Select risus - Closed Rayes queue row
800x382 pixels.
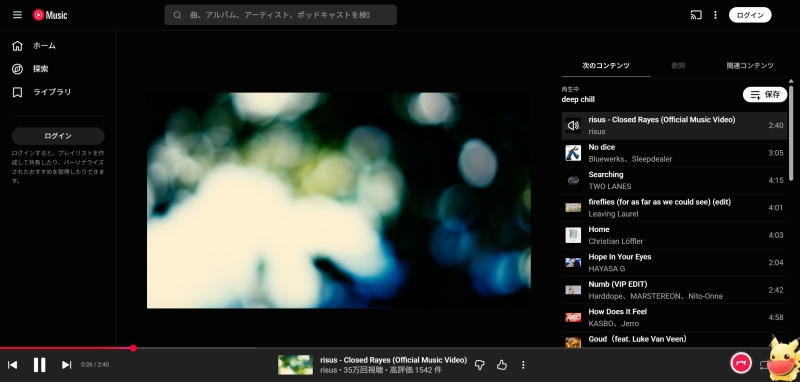(x=674, y=125)
